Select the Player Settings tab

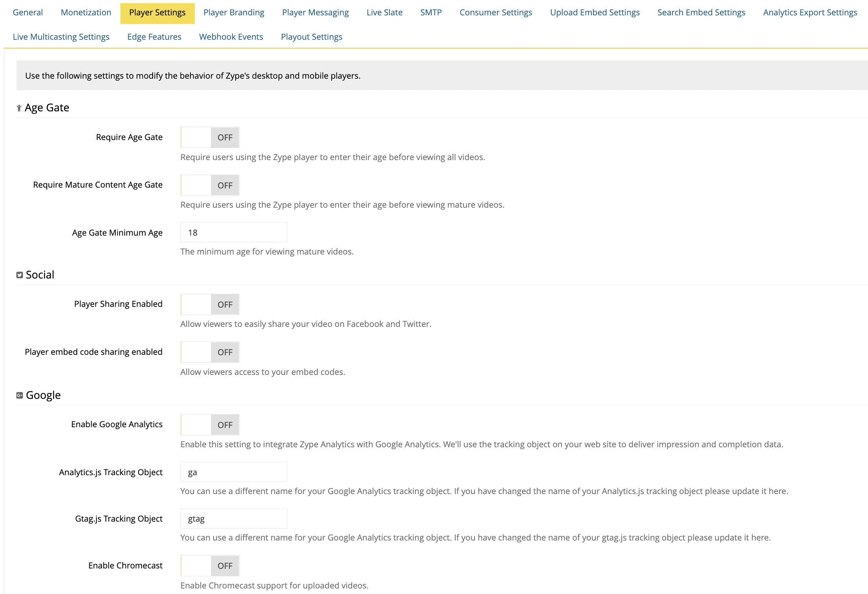click(x=157, y=13)
